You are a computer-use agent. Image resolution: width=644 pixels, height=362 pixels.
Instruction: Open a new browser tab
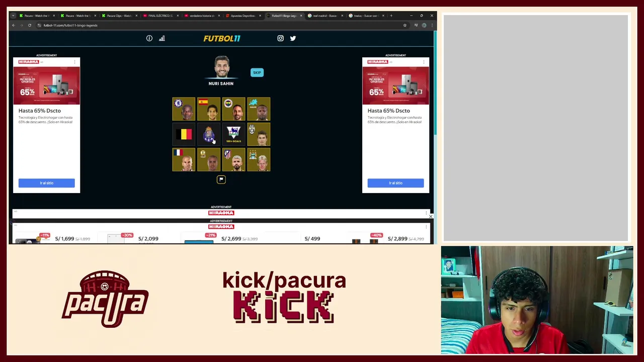tap(391, 16)
